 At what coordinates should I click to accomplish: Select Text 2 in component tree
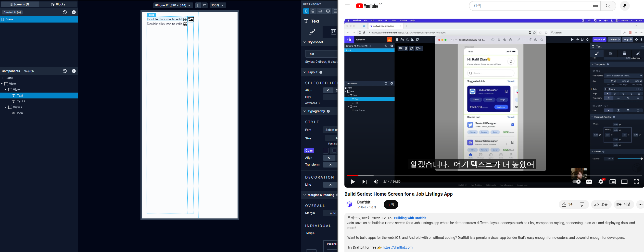21,101
